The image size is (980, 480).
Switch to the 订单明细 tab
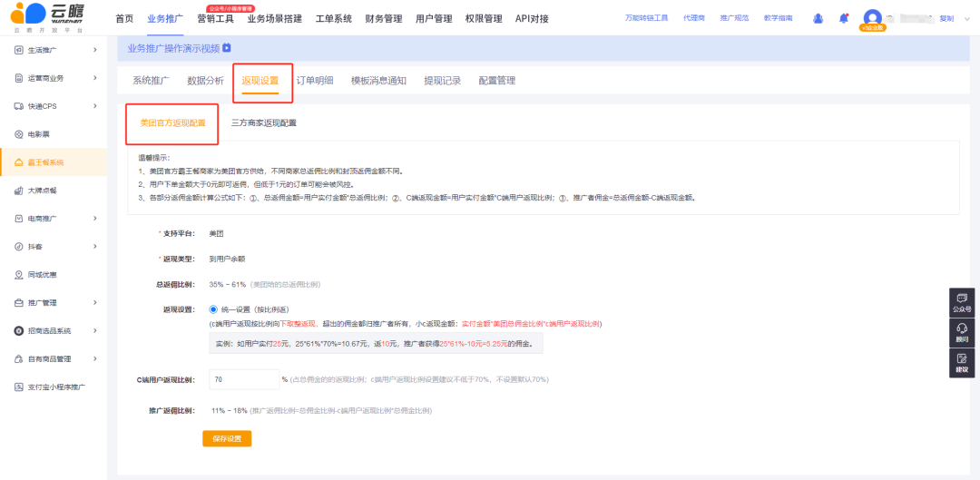(314, 81)
